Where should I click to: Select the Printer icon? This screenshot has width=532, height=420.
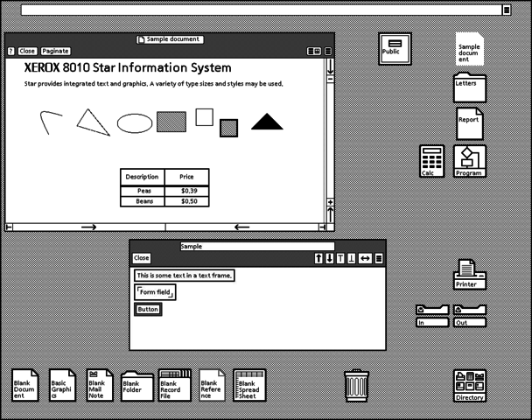pyautogui.click(x=470, y=275)
